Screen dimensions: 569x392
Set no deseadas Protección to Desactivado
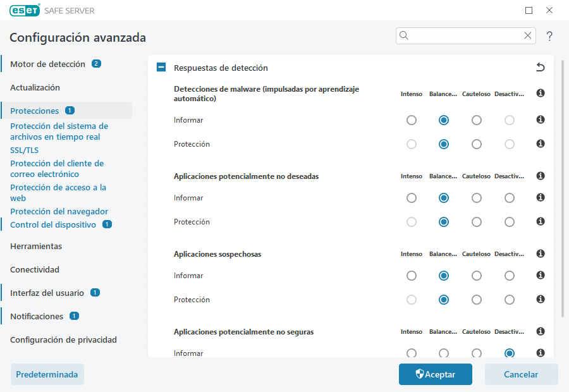509,222
